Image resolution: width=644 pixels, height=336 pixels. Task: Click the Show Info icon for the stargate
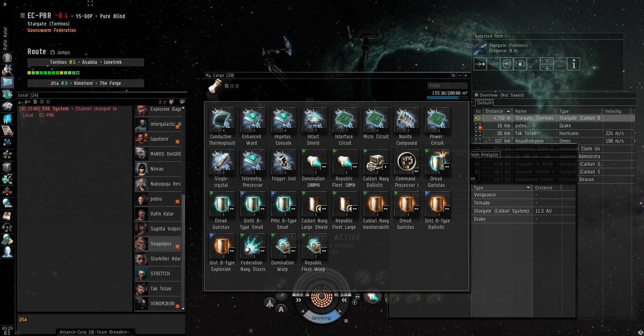(x=574, y=64)
